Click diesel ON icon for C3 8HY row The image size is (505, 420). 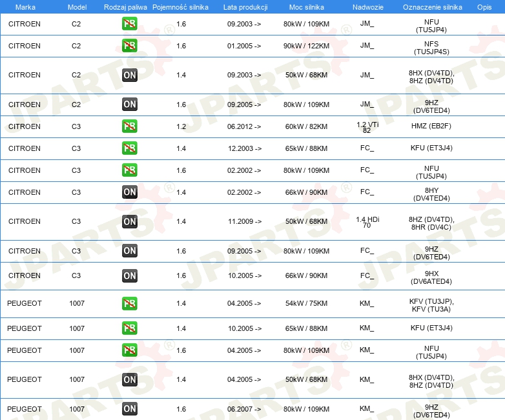click(x=129, y=192)
